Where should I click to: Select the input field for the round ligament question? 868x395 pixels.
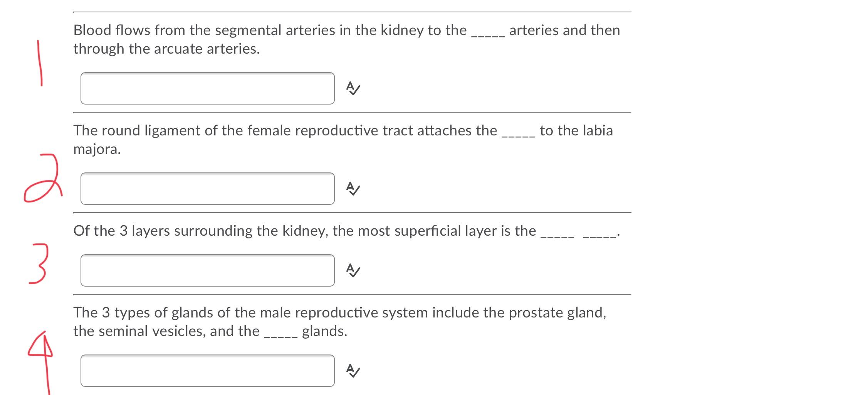(x=208, y=189)
